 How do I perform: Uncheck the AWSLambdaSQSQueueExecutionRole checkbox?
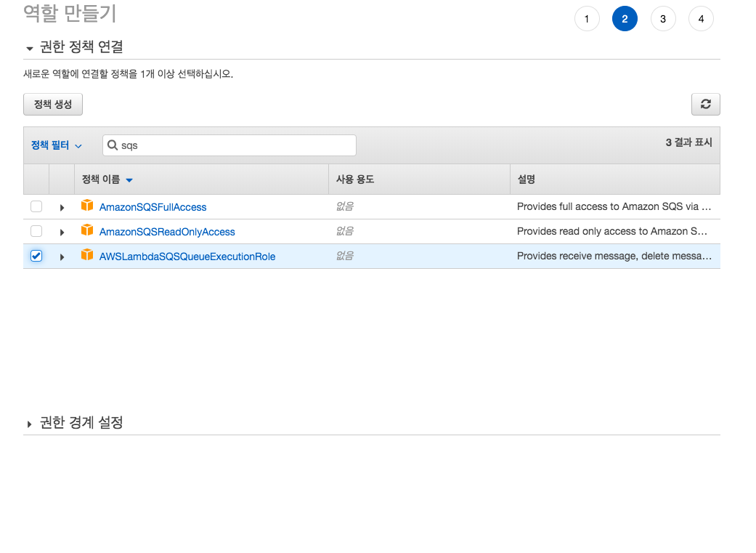click(36, 256)
